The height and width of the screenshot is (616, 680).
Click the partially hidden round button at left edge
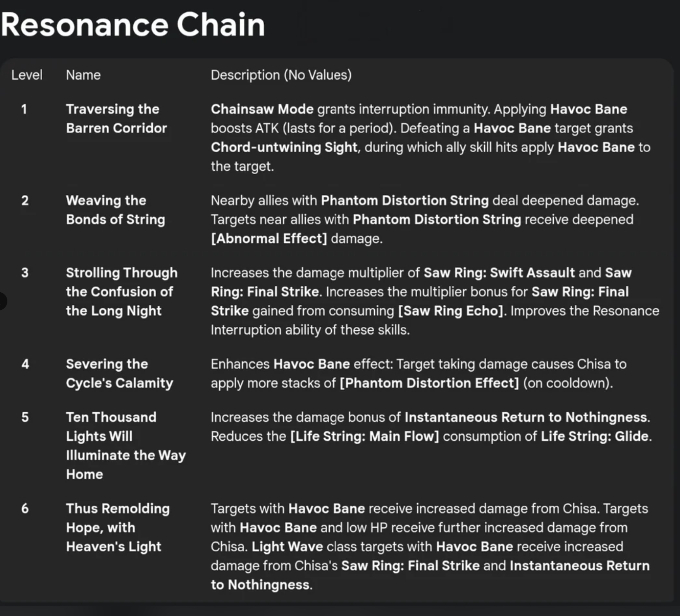2,301
